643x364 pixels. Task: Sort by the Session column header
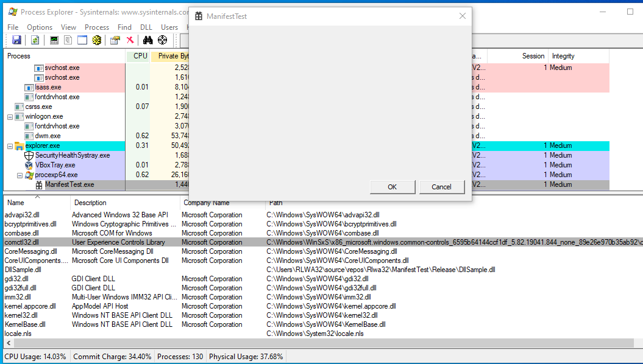517,56
